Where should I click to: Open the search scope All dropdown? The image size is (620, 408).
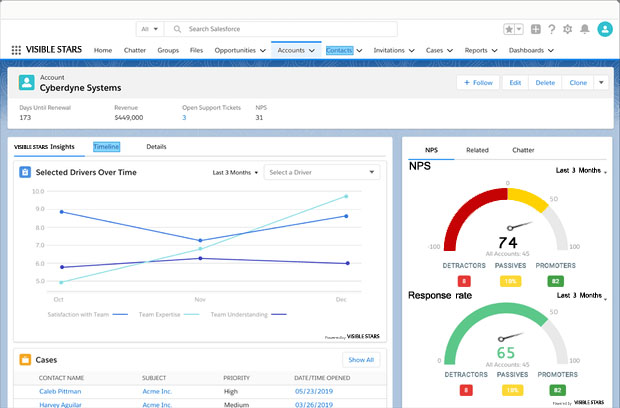click(x=150, y=30)
